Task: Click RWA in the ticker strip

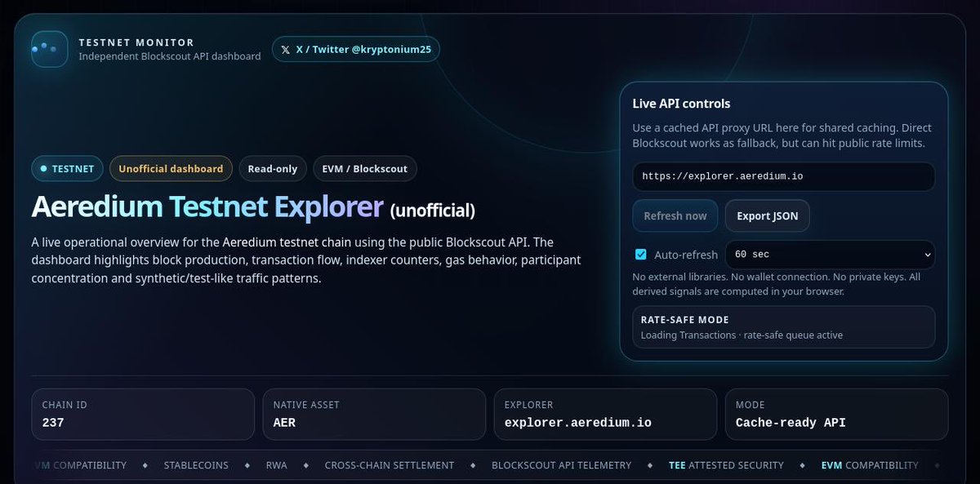Action: 277,465
